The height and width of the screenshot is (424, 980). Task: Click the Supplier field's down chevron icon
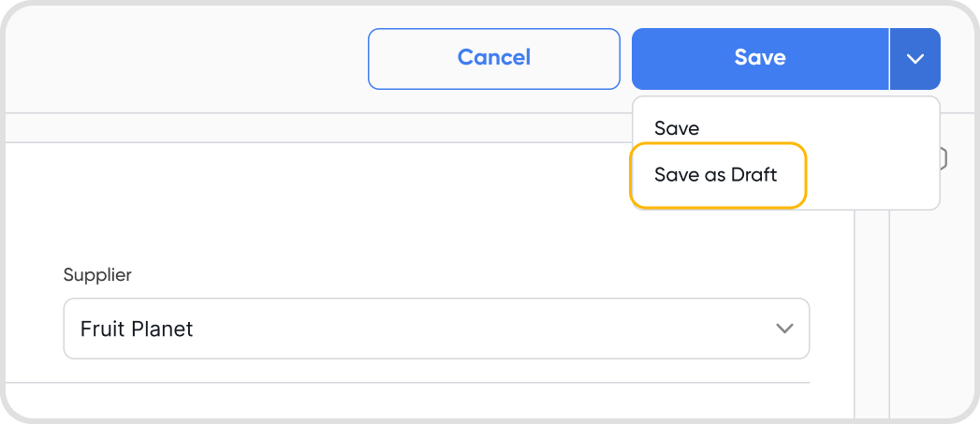pos(784,329)
